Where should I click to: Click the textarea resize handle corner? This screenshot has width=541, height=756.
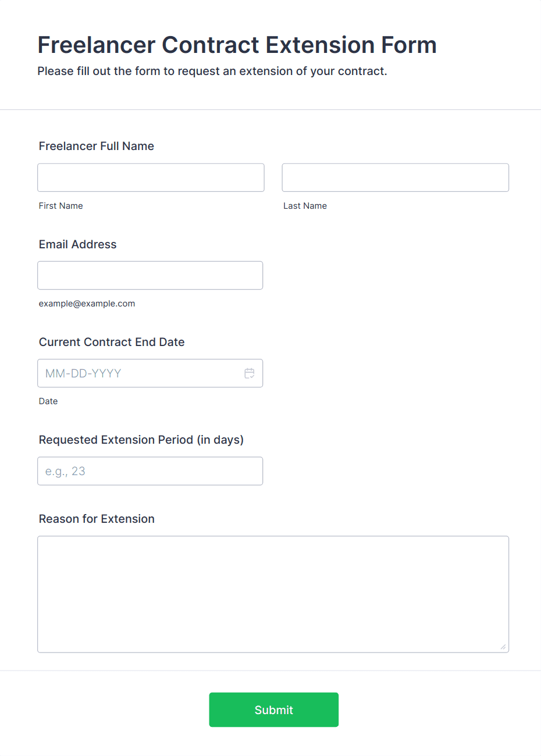pyautogui.click(x=503, y=647)
